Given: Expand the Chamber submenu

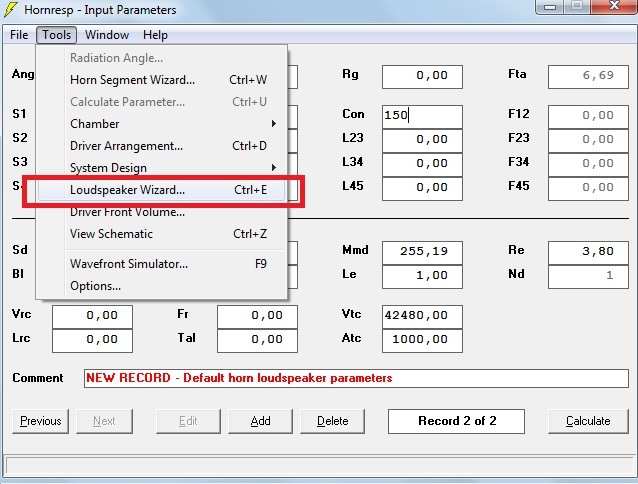Looking at the screenshot, I should click(x=163, y=124).
